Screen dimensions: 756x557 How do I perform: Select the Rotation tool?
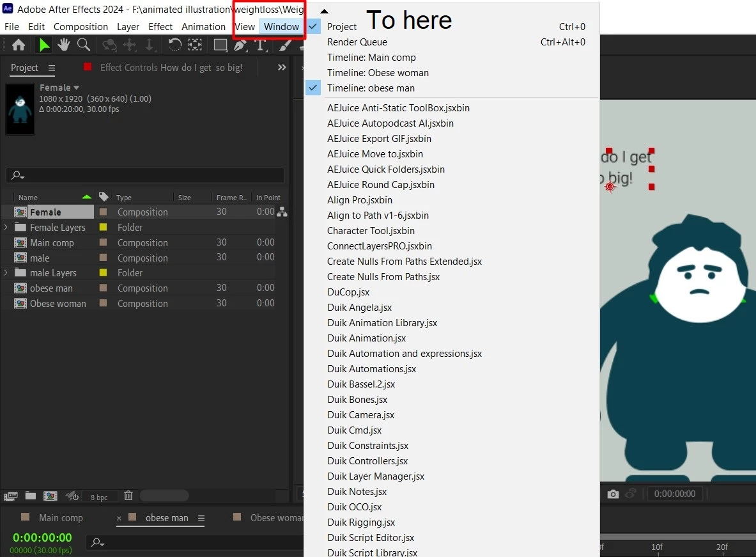(x=174, y=45)
